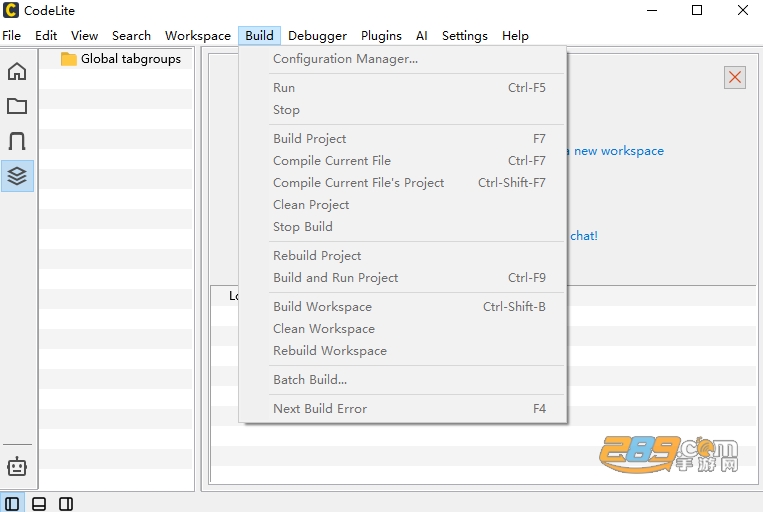Viewport: 763px width, 512px height.
Task: Open the folder explorer sidebar icon
Action: (x=17, y=106)
